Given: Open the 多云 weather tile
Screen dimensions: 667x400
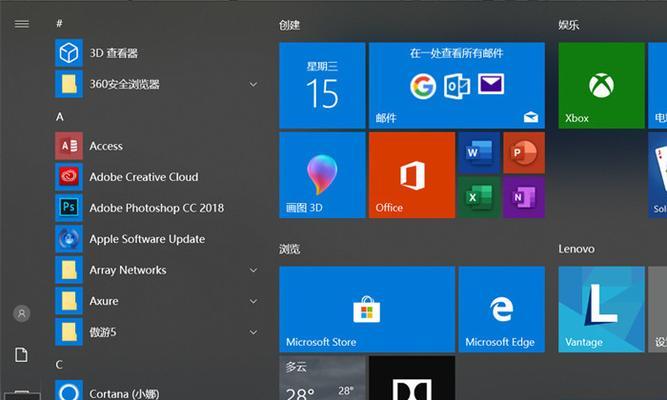Looking at the screenshot, I should [322, 378].
